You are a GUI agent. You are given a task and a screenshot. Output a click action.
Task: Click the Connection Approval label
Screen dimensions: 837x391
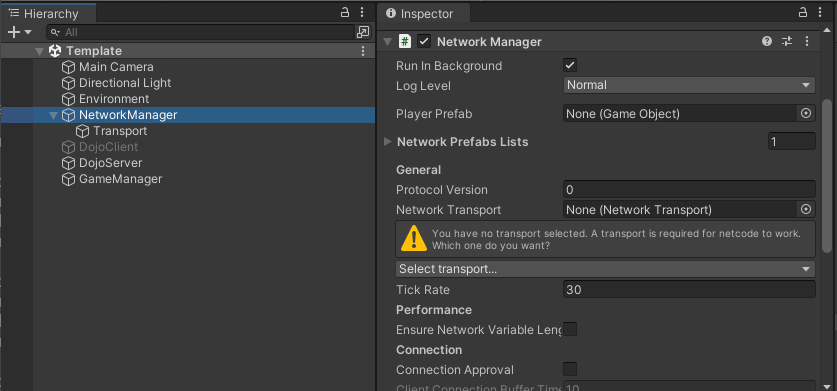coord(455,370)
